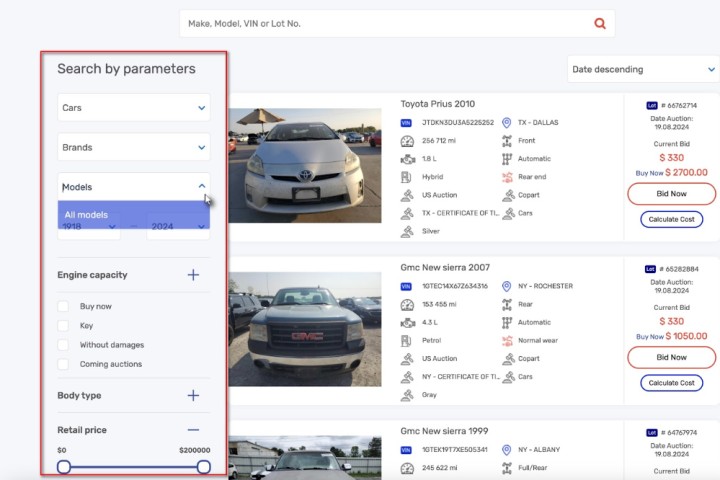Click odometer icon beside 256 712 mi
Screen dimensions: 720x480
point(407,141)
